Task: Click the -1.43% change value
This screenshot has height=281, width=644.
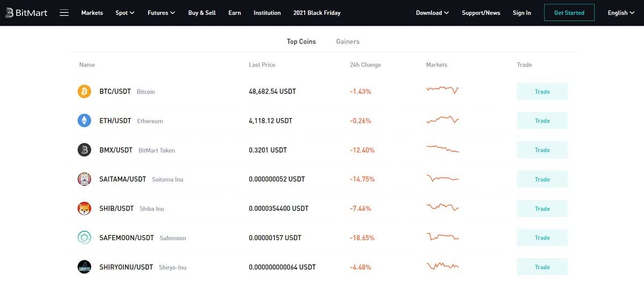Action: pos(361,91)
